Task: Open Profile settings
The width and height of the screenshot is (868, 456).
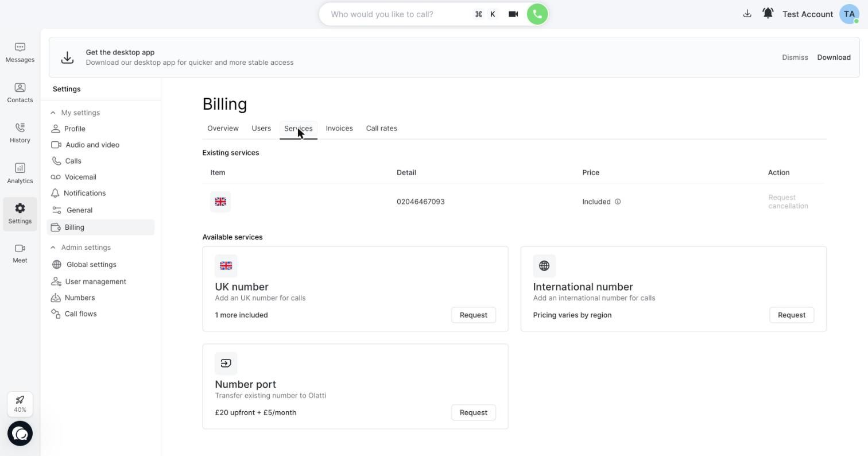Action: click(100, 129)
